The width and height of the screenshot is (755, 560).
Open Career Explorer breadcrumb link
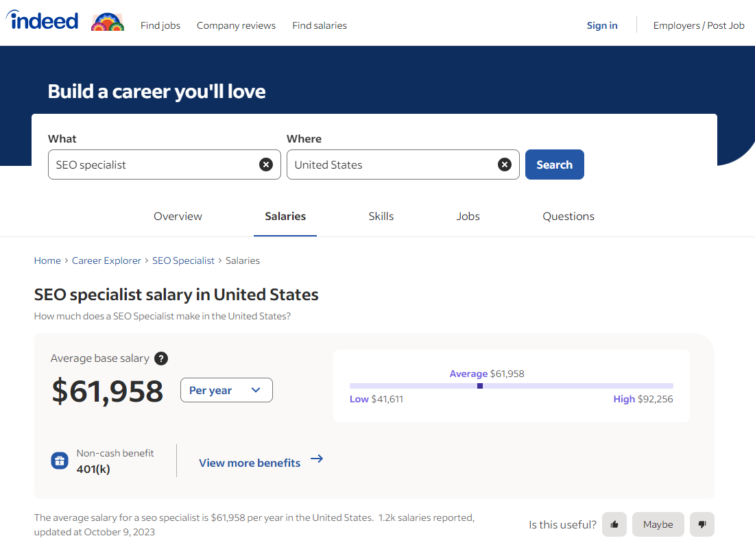point(106,260)
